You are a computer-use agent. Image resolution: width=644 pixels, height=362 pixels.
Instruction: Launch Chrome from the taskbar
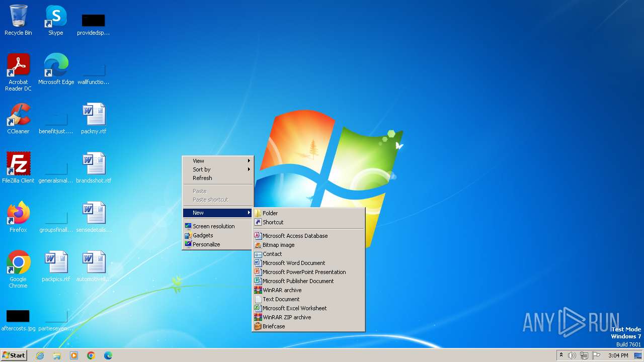point(91,355)
